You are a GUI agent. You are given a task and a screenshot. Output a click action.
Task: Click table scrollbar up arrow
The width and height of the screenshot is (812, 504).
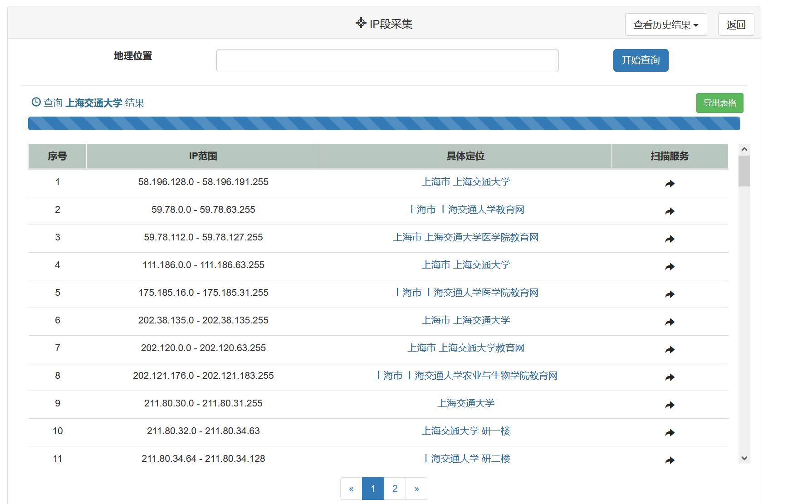(744, 149)
